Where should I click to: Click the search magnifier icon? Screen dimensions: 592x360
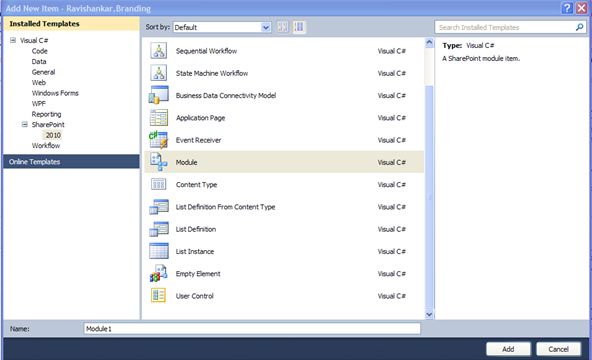(580, 27)
